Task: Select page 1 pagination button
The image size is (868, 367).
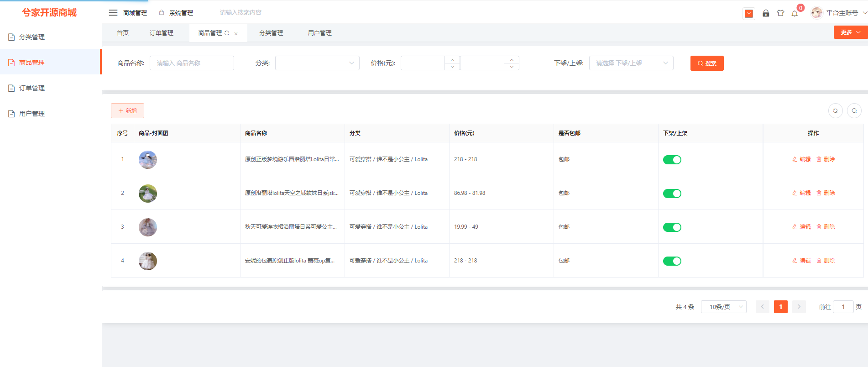Action: (781, 307)
